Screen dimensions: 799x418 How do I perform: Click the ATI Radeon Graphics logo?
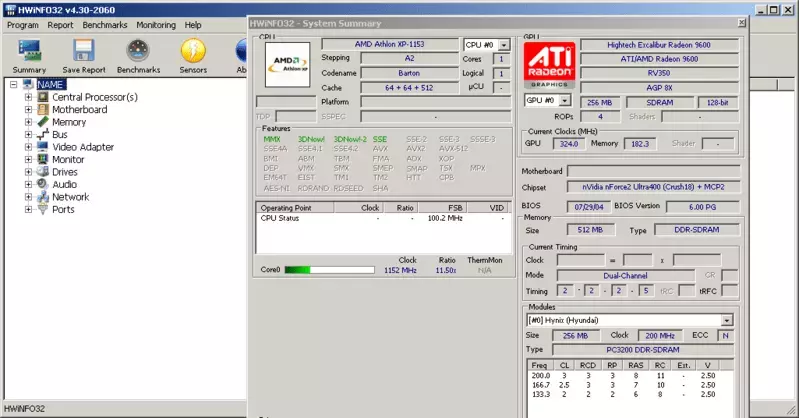coord(549,65)
